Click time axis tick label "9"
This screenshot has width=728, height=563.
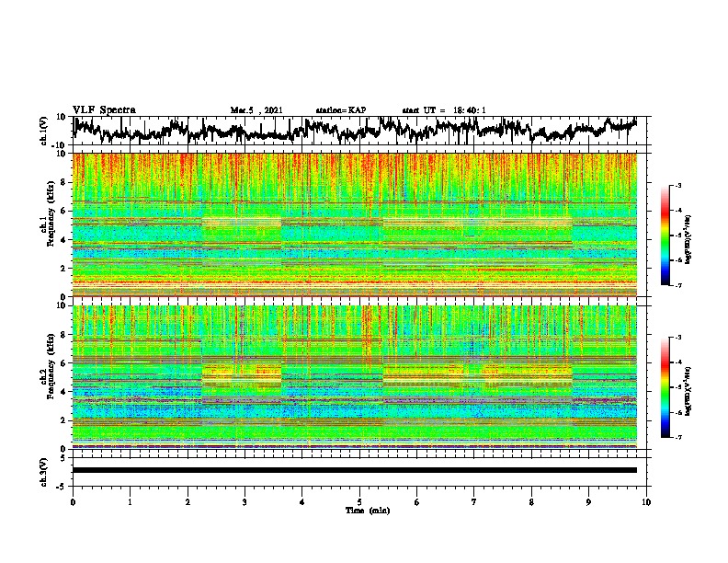[588, 502]
